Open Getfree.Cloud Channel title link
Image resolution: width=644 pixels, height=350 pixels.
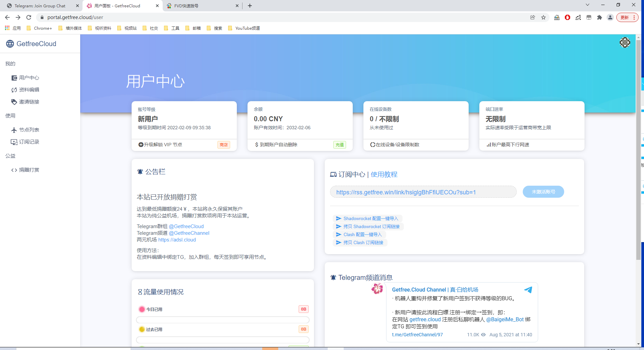click(x=435, y=290)
